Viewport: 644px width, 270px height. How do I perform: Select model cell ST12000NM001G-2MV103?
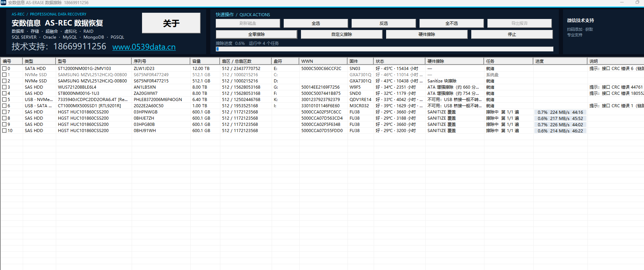[84, 69]
